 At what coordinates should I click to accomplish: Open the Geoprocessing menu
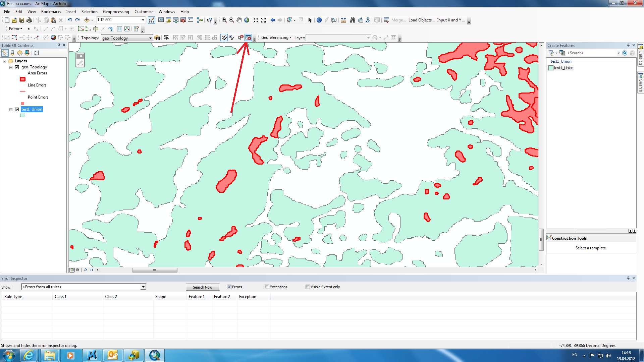click(x=116, y=12)
